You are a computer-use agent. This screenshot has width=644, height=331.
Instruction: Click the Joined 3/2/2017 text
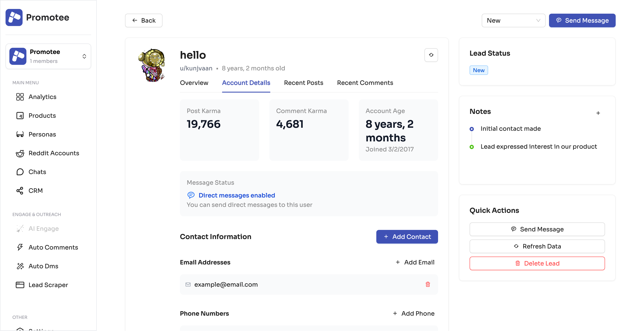390,150
